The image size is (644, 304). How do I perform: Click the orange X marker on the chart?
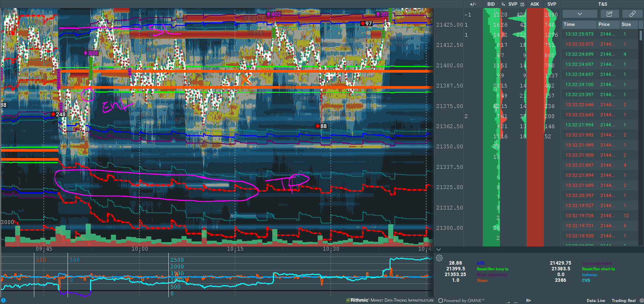pos(246,79)
